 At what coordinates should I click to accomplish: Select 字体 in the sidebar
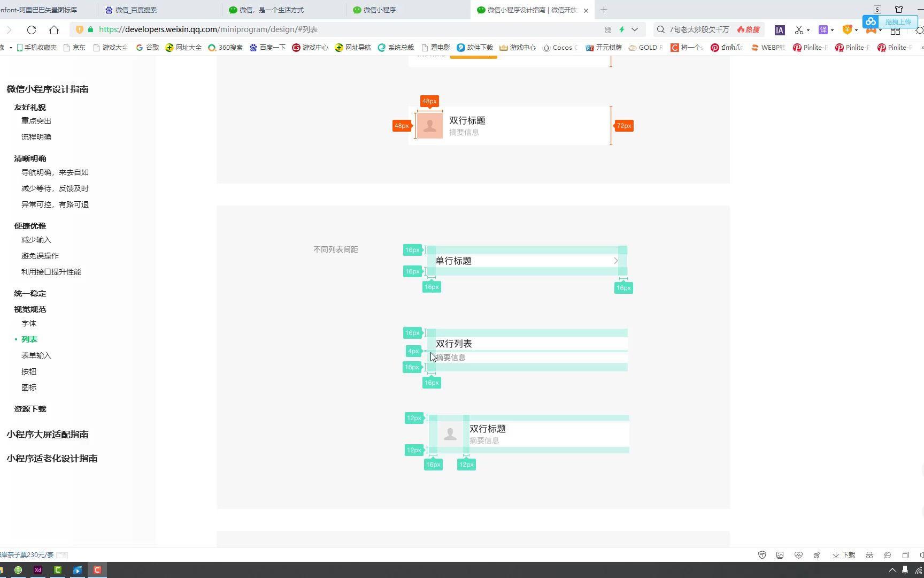click(x=29, y=323)
